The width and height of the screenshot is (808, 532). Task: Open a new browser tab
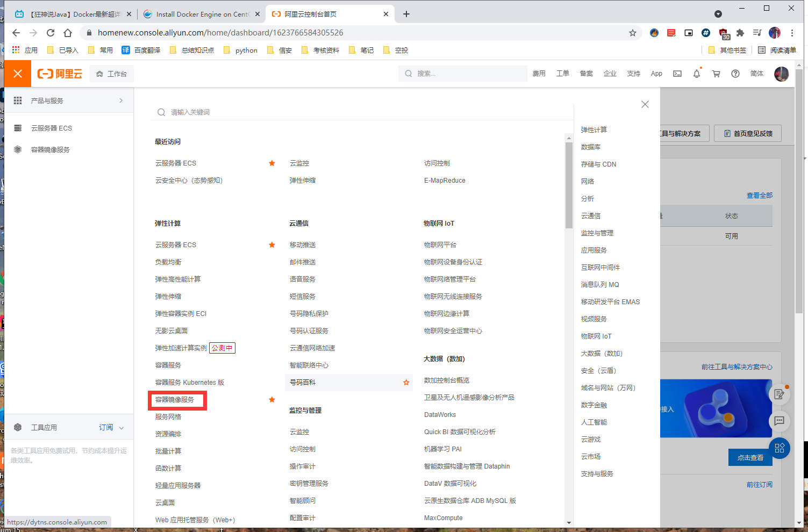pyautogui.click(x=406, y=14)
